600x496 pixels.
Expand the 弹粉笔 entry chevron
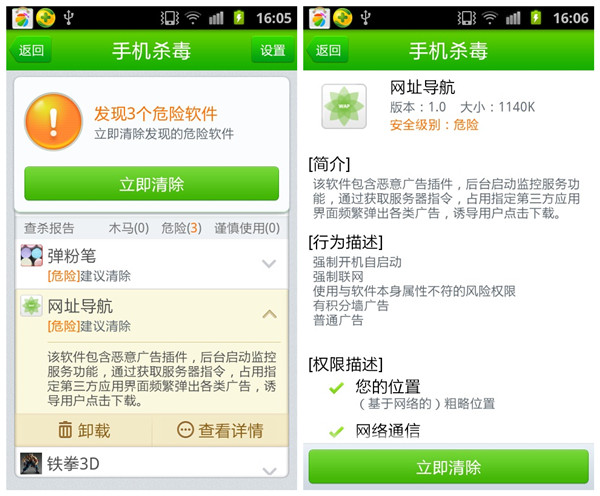(269, 264)
